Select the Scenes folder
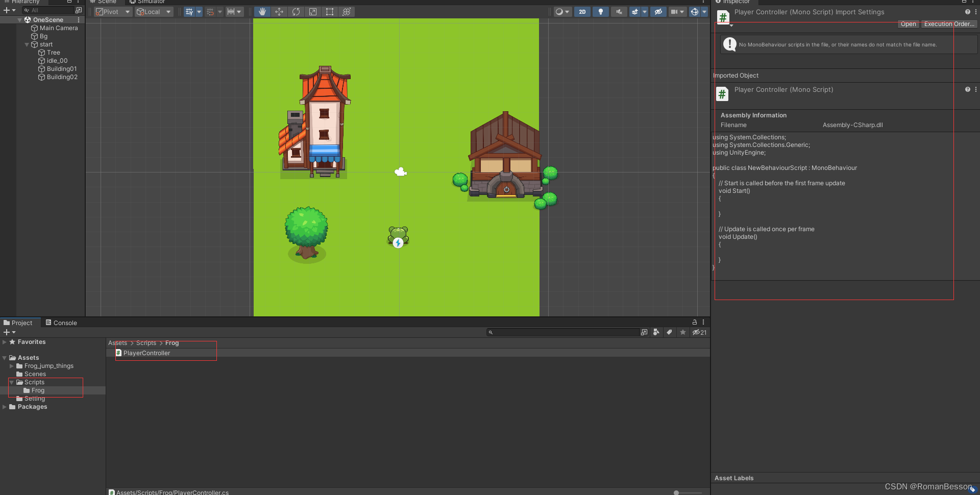 [31, 374]
